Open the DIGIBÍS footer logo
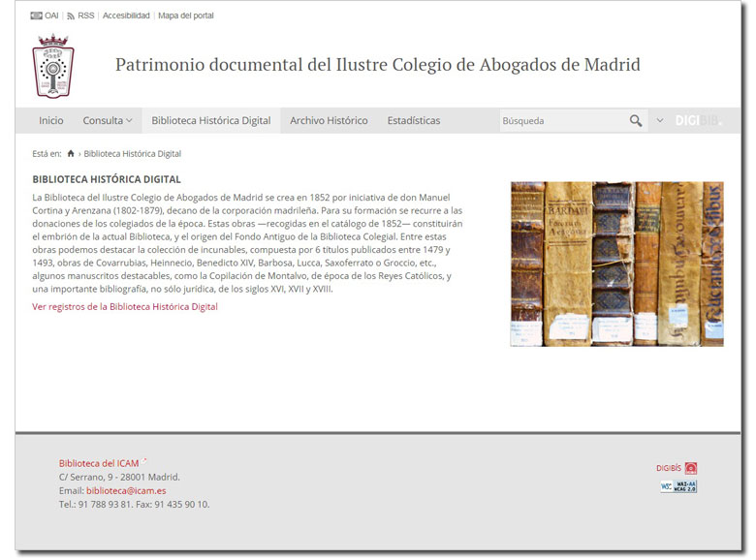 (x=677, y=468)
